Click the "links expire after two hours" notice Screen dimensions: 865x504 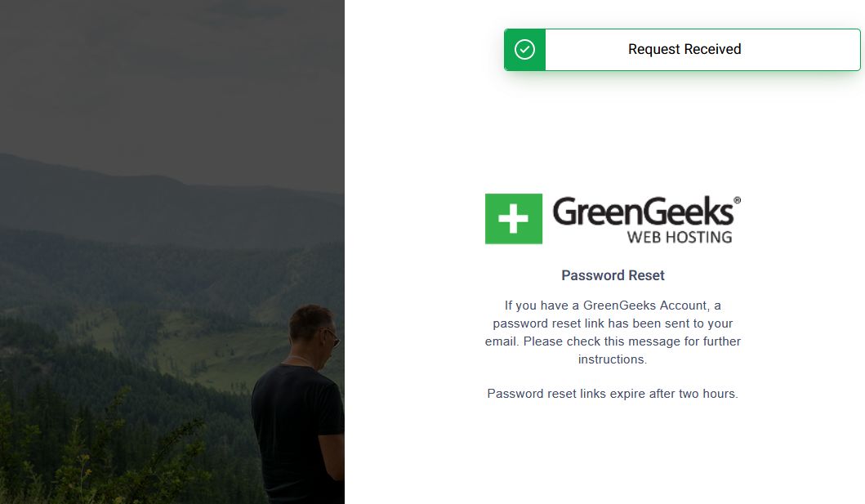[x=613, y=394]
